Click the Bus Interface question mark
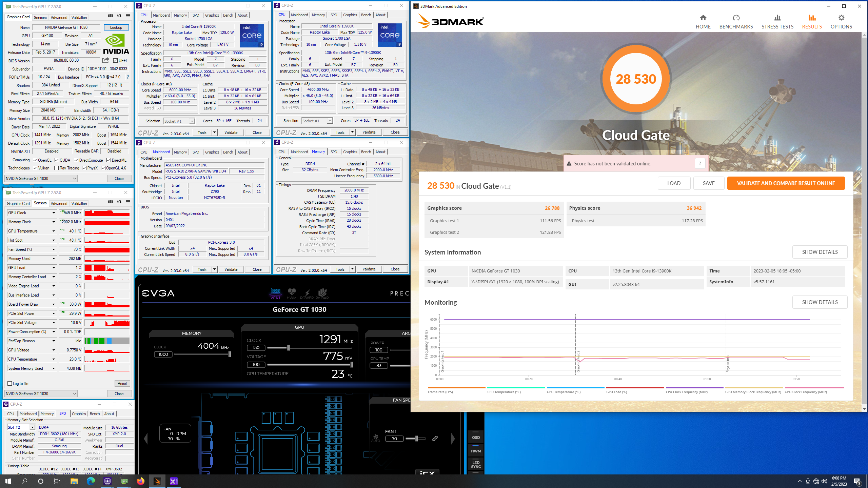 pos(128,77)
